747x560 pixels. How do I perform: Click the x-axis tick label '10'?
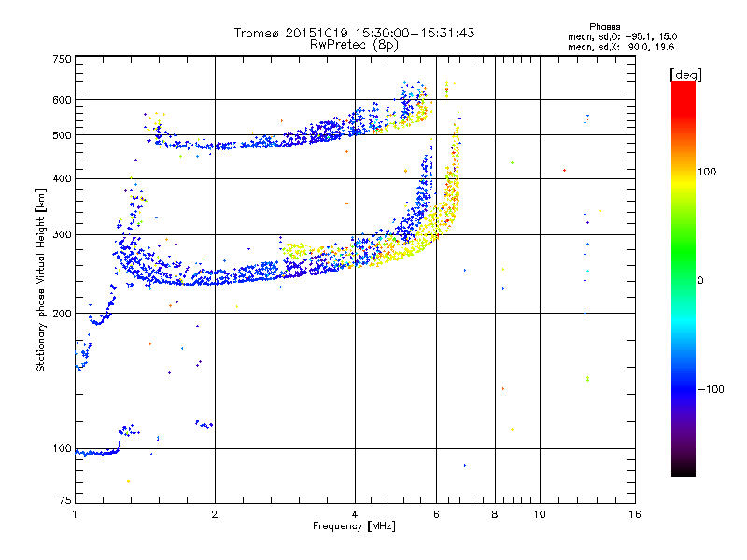540,514
